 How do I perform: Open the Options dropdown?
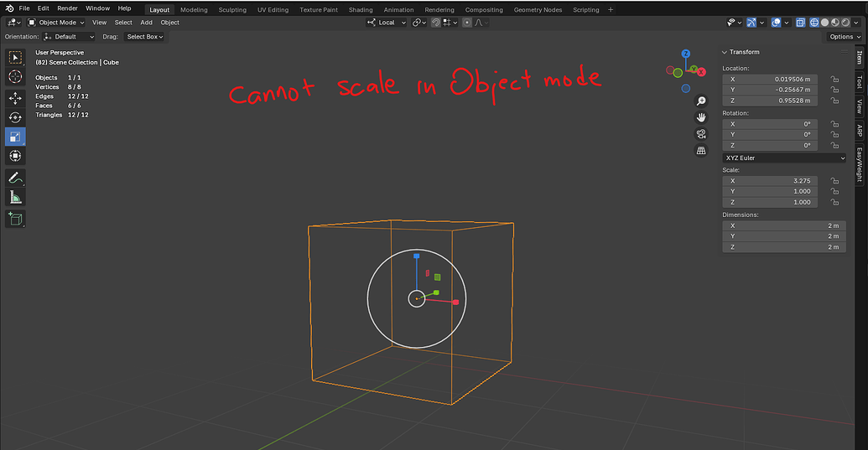click(845, 37)
